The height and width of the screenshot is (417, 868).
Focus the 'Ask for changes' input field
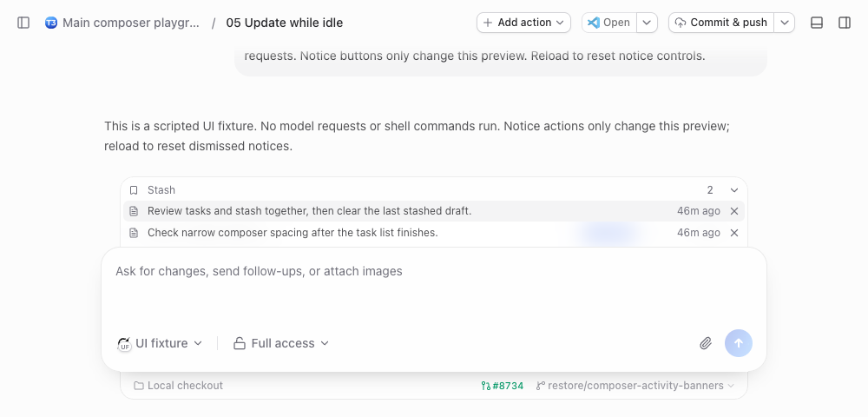(433, 288)
